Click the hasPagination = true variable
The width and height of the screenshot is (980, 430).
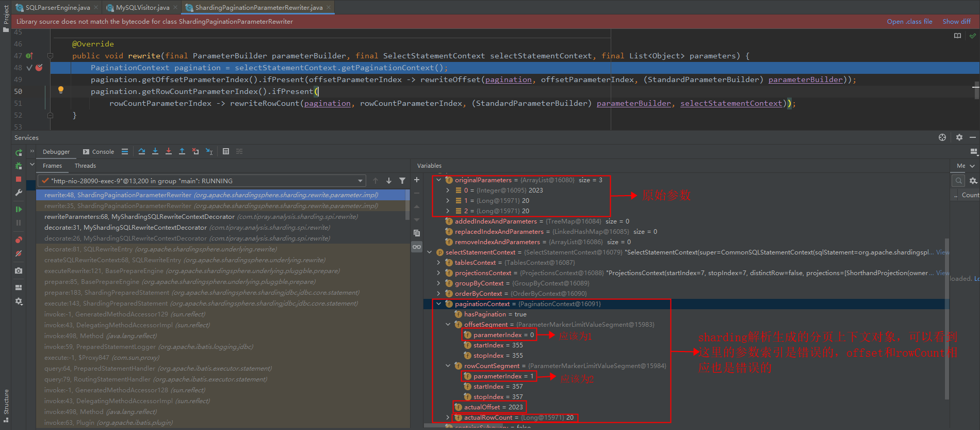[x=495, y=314]
